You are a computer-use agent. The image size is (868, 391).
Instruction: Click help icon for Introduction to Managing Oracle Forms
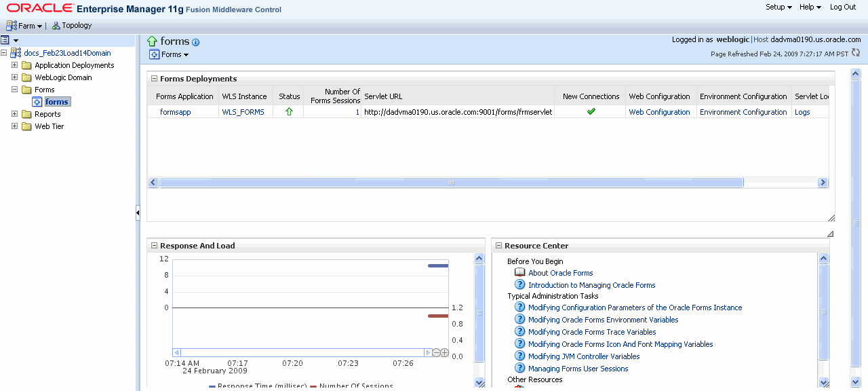coord(520,284)
